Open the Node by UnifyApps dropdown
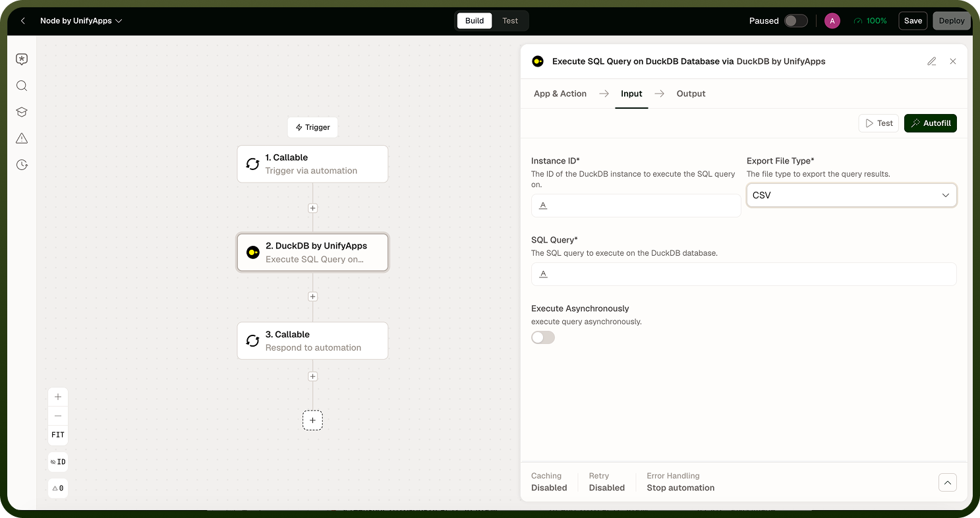Viewport: 980px width, 518px height. [x=81, y=21]
